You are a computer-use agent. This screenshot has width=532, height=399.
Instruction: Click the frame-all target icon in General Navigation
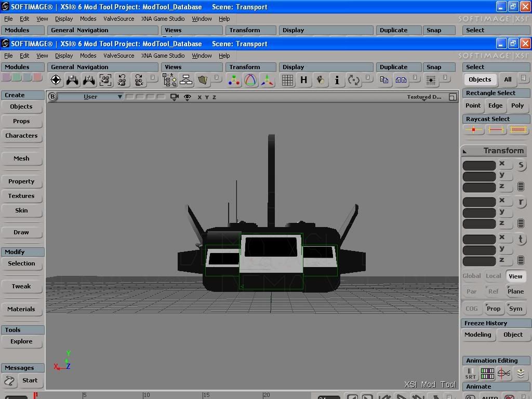(56, 80)
